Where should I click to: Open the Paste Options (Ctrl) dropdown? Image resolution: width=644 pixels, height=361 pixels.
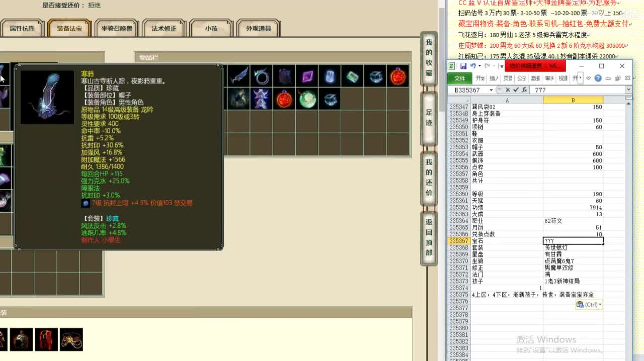(x=589, y=305)
